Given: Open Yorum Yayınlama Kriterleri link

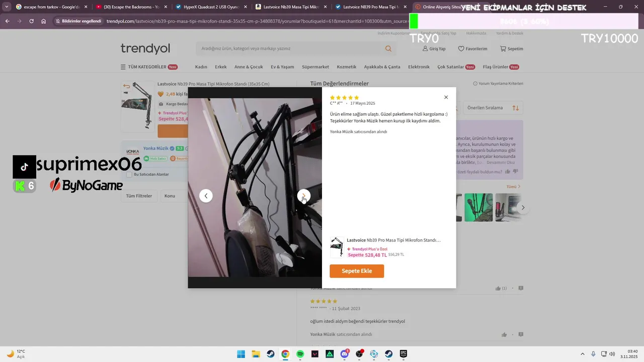Looking at the screenshot, I should point(498,83).
